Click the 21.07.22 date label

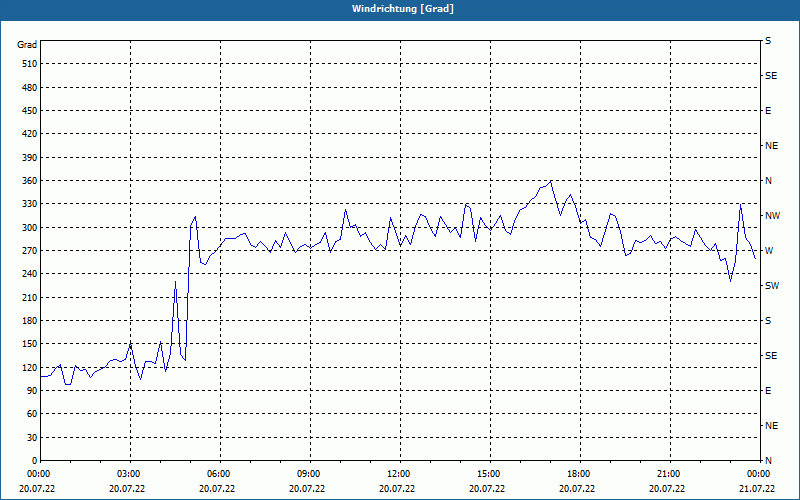click(757, 488)
